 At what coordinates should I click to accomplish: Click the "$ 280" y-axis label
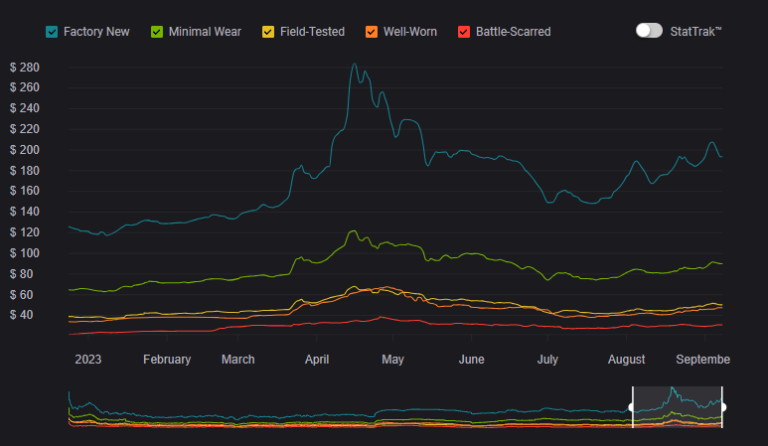click(x=24, y=67)
